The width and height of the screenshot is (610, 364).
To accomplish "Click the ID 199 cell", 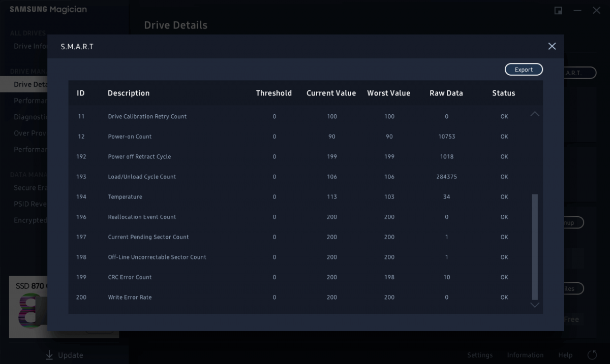I will coord(81,277).
